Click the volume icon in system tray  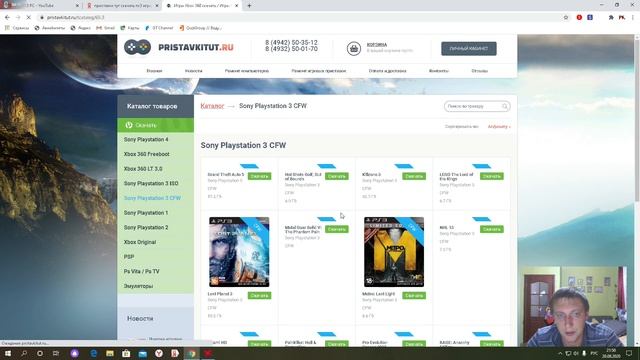pos(576,353)
